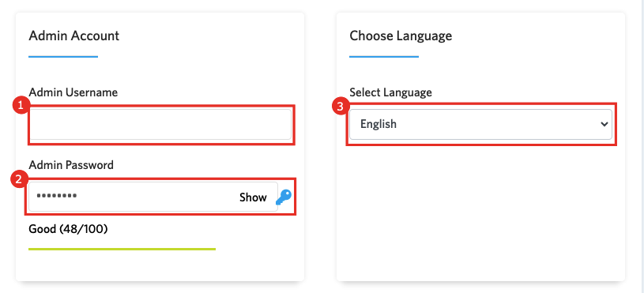Click the Good (48/100) strength text
Screen dimensions: 644x293
(x=68, y=228)
